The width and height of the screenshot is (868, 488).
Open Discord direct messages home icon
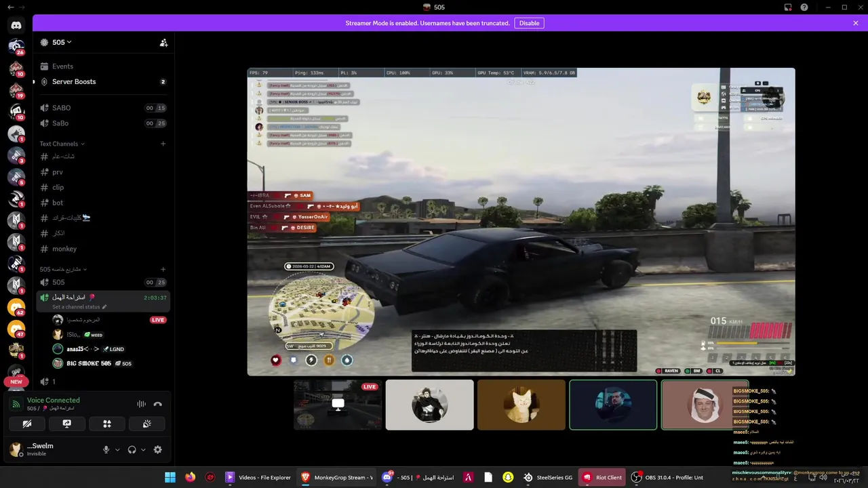[x=16, y=25]
